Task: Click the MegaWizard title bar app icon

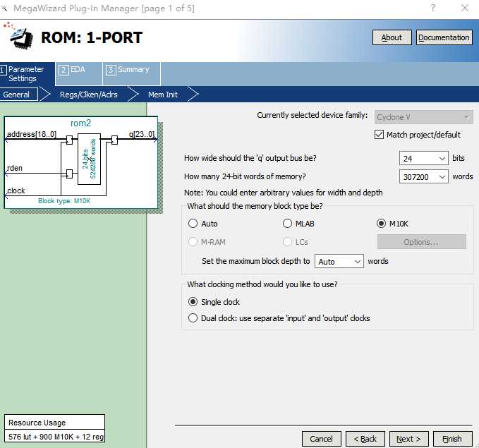Action: (4, 8)
